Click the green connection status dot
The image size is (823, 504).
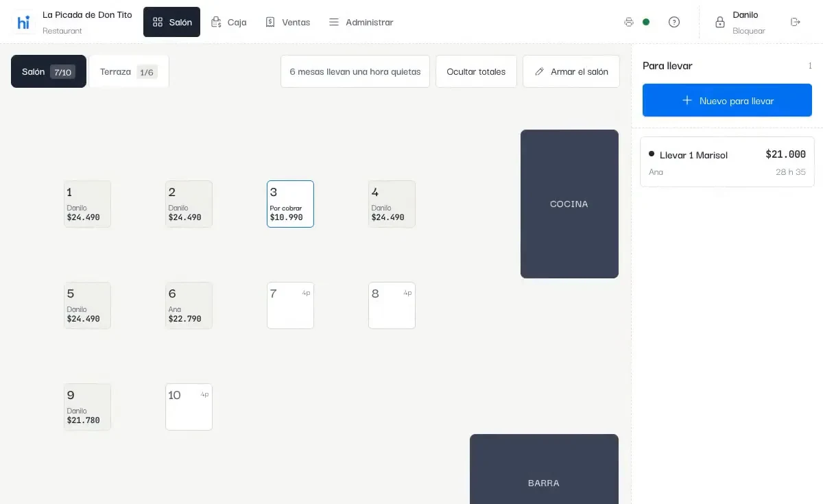tap(646, 22)
